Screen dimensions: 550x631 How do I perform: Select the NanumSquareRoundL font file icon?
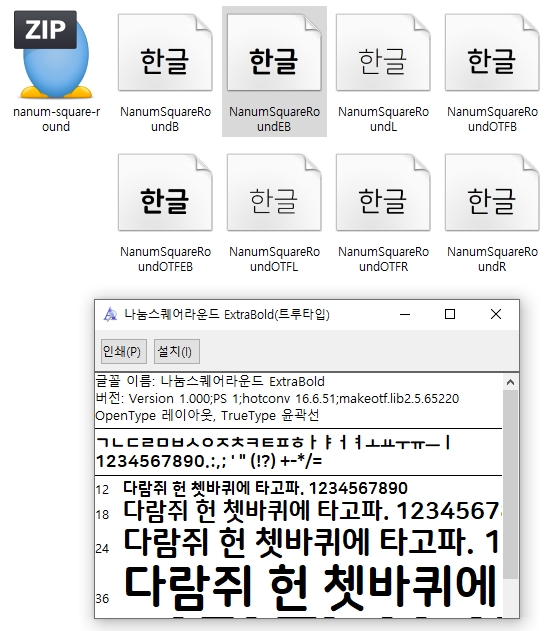383,53
